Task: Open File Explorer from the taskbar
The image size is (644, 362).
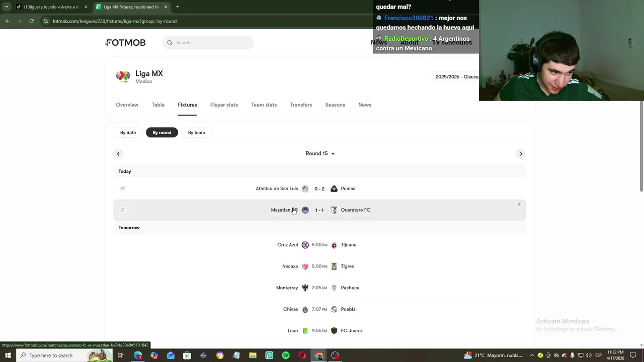Action: coord(253,355)
